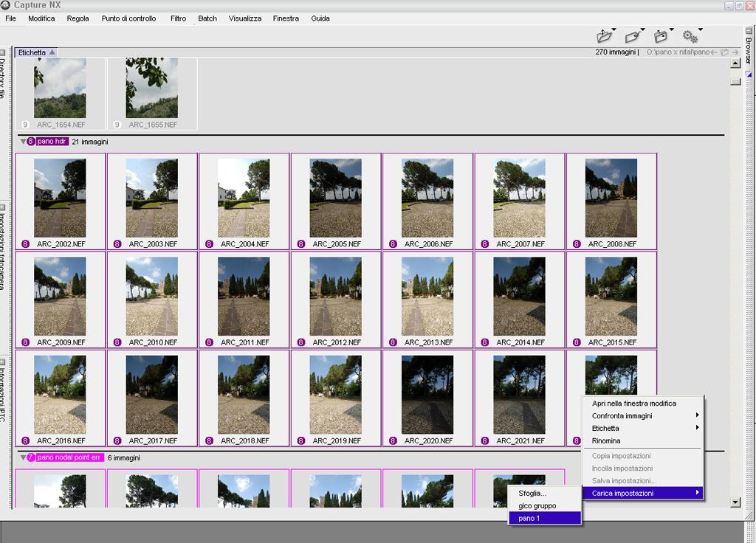This screenshot has height=543, width=756.
Task: Click the 270 immagini count text
Action: tap(616, 52)
